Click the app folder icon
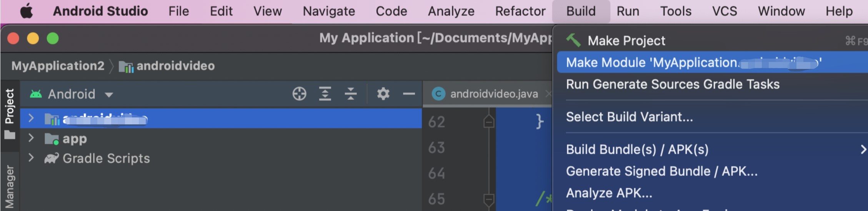Viewport: 868px width, 211px height. pyautogui.click(x=52, y=139)
